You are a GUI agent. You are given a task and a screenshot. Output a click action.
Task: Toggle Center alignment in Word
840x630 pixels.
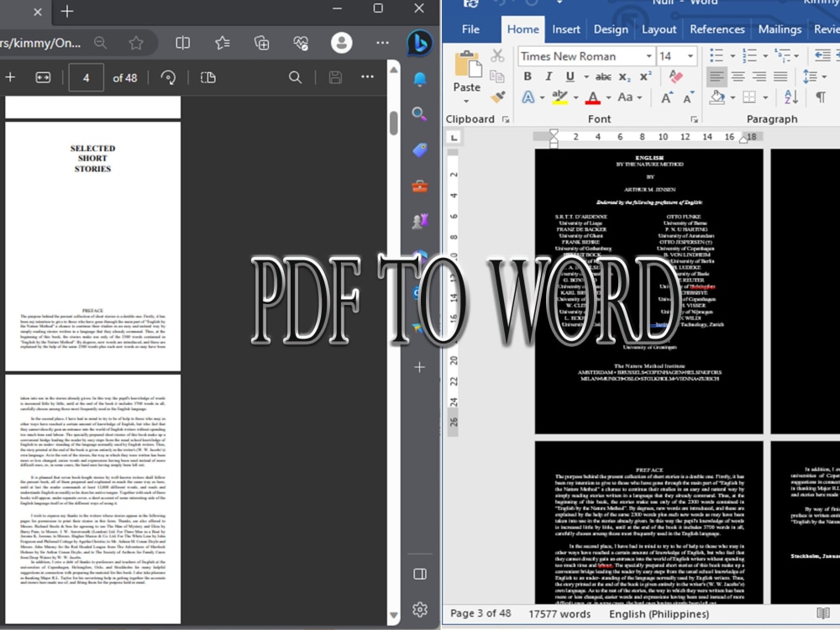click(x=738, y=76)
